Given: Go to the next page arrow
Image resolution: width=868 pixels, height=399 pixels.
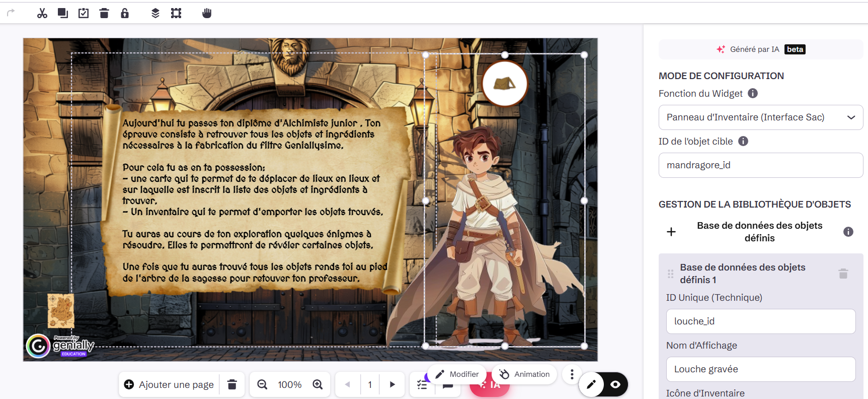Looking at the screenshot, I should point(392,384).
